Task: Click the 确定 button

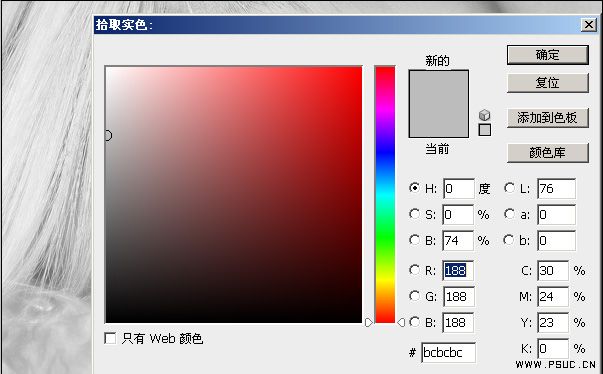Action: pos(548,55)
